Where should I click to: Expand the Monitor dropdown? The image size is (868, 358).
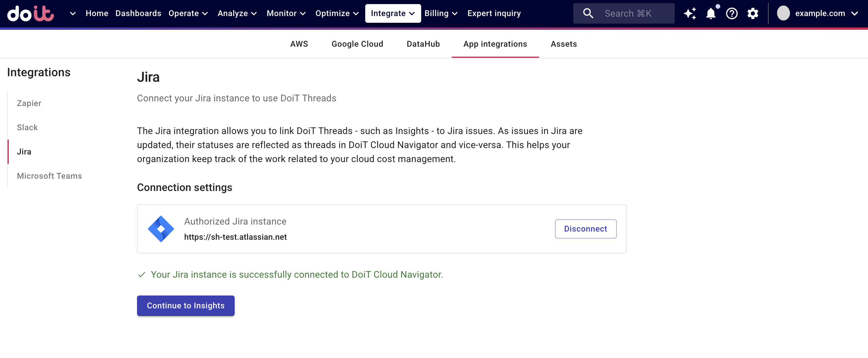coord(286,13)
